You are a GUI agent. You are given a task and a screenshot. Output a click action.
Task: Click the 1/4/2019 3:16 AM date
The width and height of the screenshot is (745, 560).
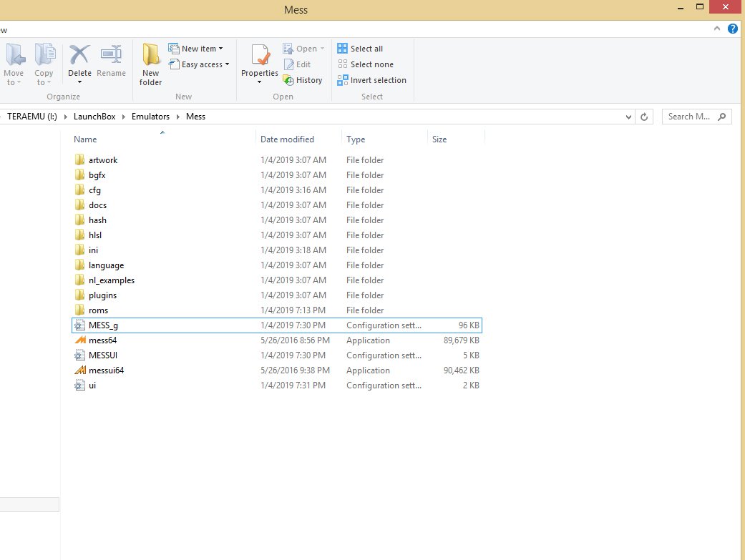pyautogui.click(x=293, y=190)
